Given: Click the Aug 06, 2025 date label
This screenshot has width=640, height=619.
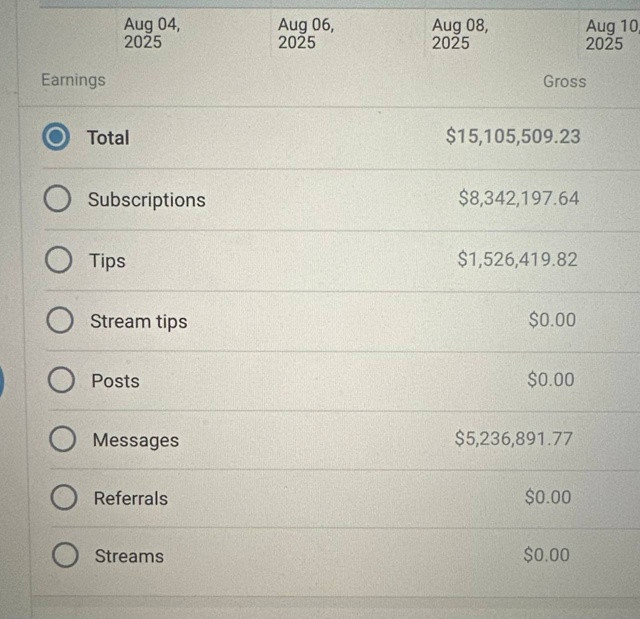Looking at the screenshot, I should (306, 33).
